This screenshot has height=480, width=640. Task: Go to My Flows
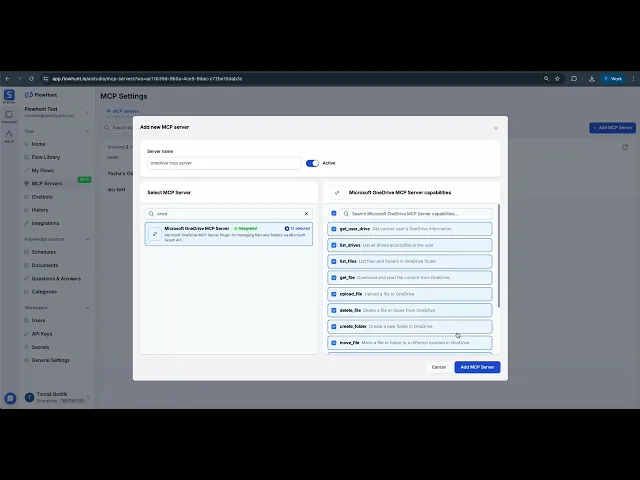coord(42,171)
